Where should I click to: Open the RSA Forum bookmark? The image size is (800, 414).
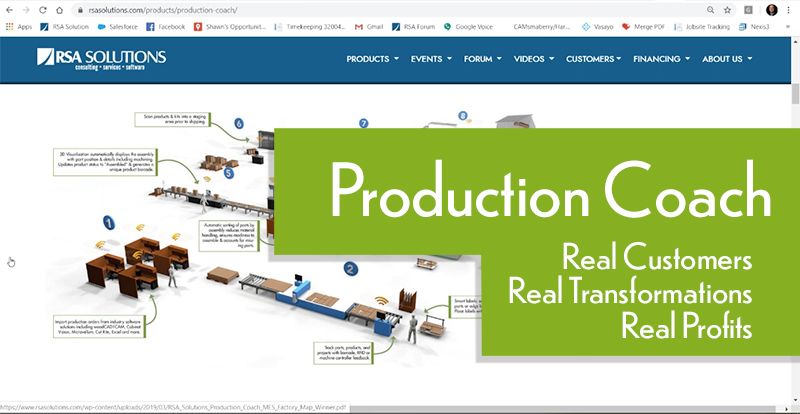pyautogui.click(x=413, y=27)
